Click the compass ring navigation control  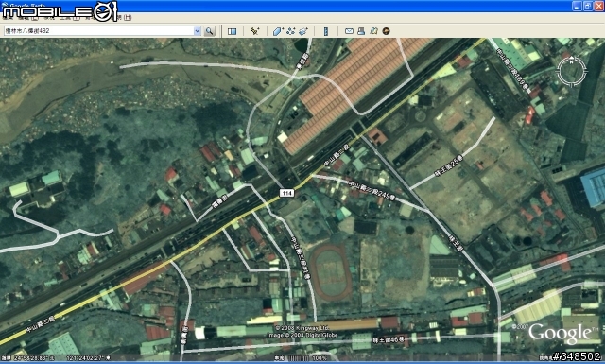coord(572,72)
